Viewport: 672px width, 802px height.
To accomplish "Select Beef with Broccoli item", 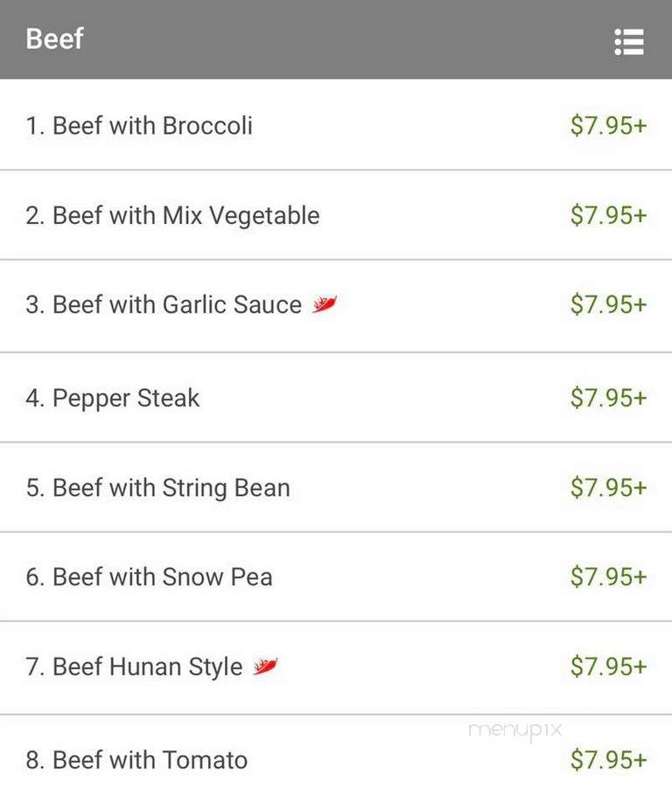I will click(x=336, y=125).
